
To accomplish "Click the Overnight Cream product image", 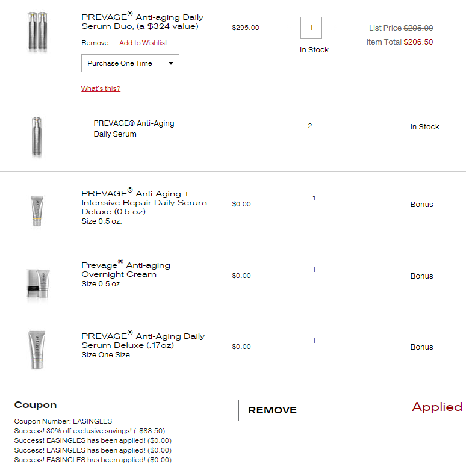I will [x=38, y=283].
